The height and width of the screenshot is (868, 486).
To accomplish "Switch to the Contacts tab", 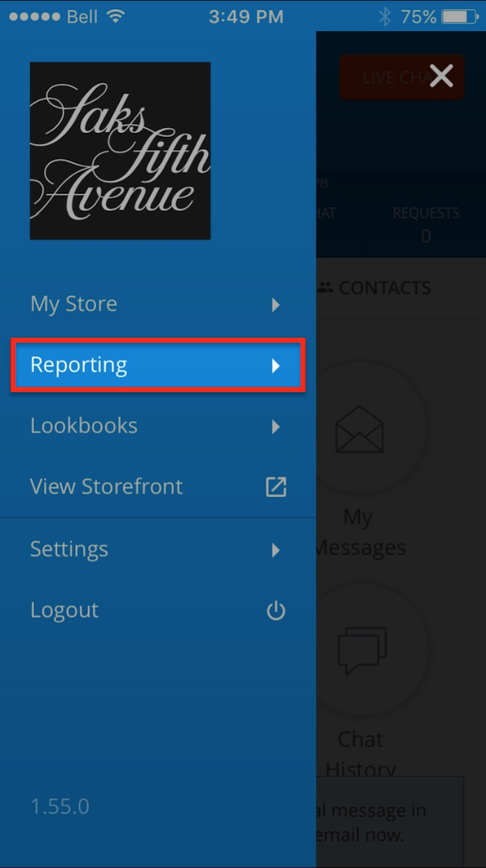I will 384,288.
